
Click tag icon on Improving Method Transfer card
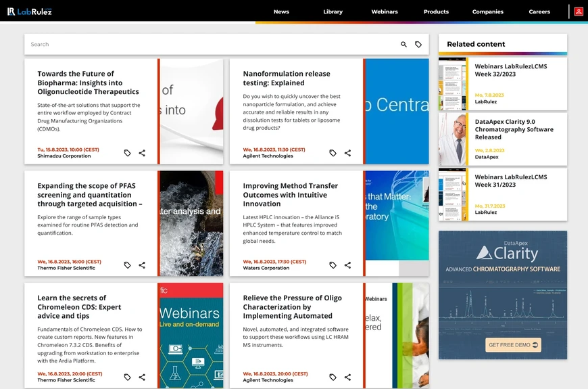[x=333, y=265]
